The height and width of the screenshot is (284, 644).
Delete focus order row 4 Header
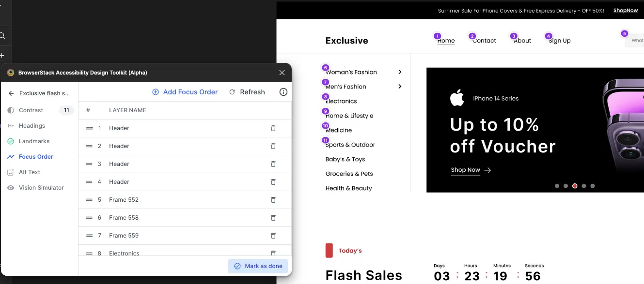(x=273, y=182)
